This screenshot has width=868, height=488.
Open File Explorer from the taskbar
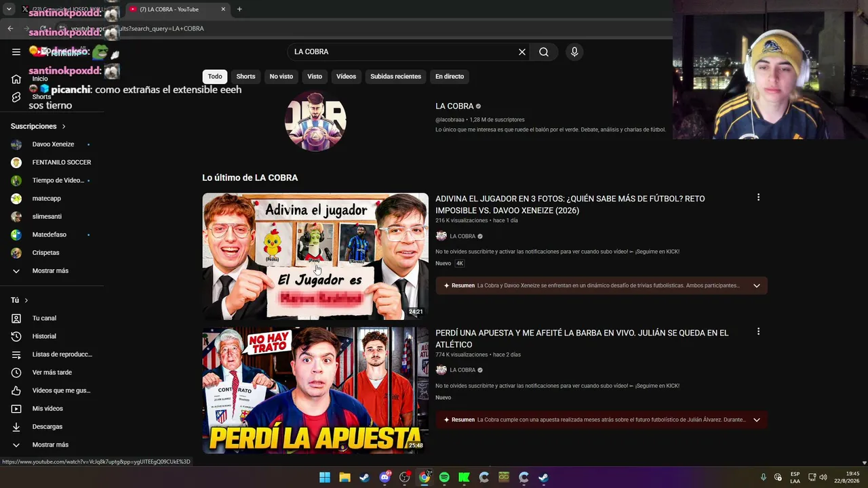pyautogui.click(x=344, y=477)
